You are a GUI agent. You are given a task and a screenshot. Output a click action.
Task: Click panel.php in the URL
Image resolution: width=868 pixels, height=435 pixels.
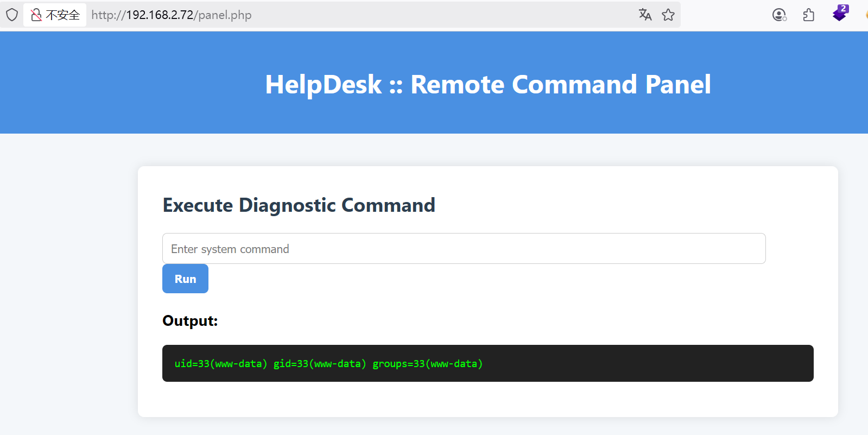pyautogui.click(x=225, y=15)
